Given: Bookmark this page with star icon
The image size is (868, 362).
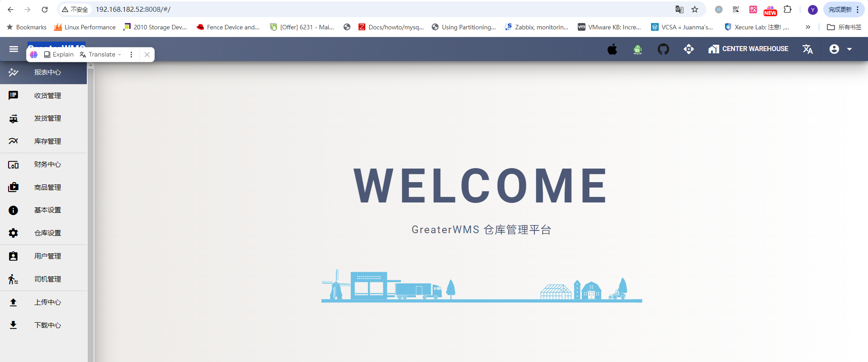Looking at the screenshot, I should point(695,9).
